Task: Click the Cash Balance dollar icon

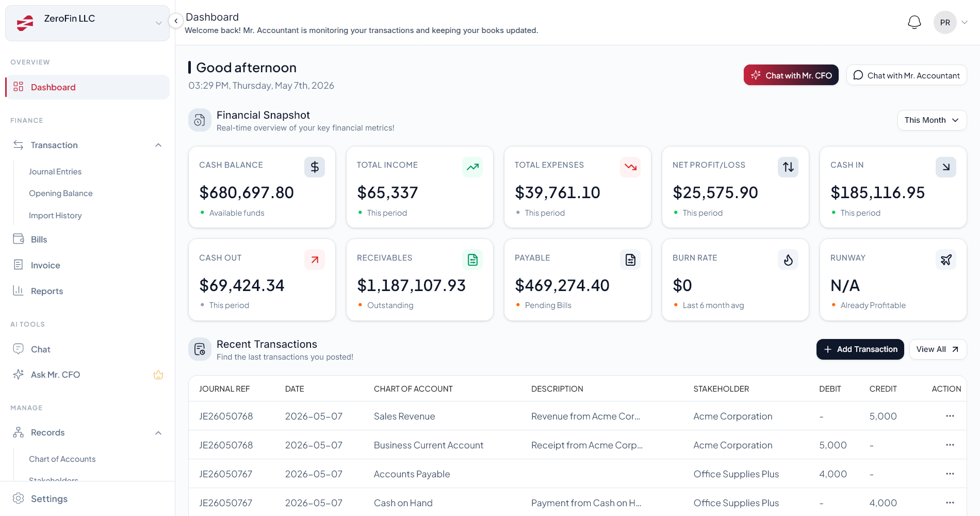Action: 315,167
